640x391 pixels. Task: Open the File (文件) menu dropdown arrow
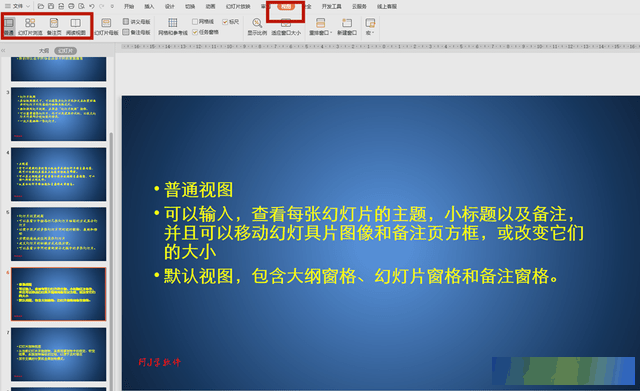[28, 6]
